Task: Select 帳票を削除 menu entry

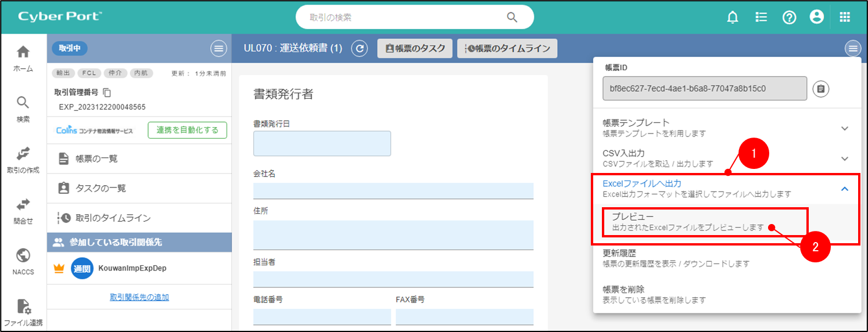Action: coord(654,294)
